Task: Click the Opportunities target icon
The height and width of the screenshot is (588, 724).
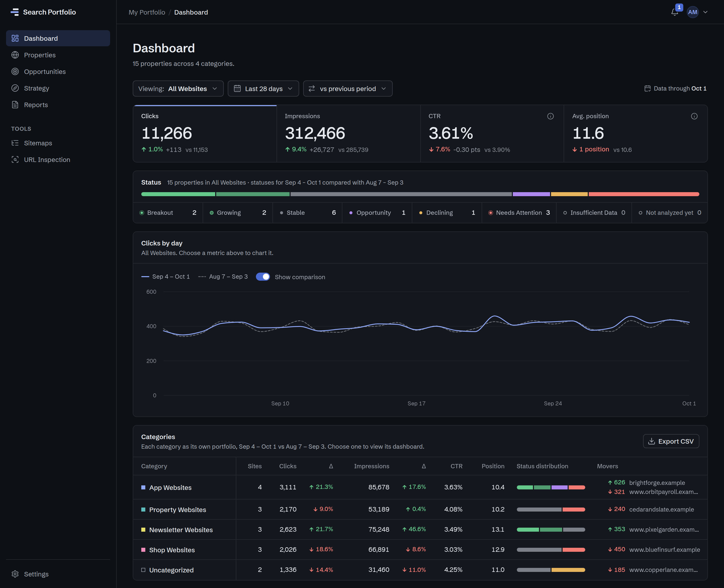Action: [15, 71]
